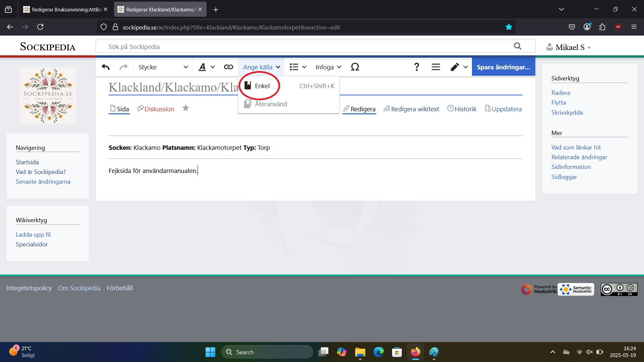644x362 pixels.
Task: Click the Sök på Sockipedia search field
Action: pyautogui.click(x=302, y=47)
